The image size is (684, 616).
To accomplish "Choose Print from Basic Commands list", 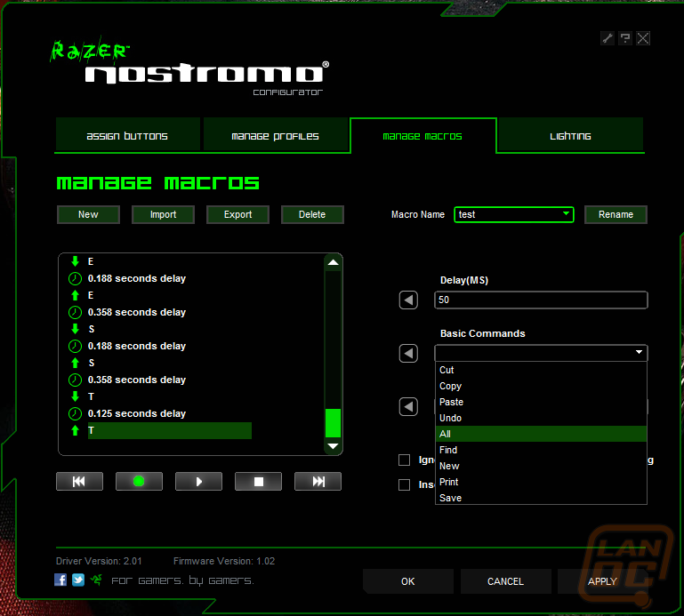I will [541, 482].
